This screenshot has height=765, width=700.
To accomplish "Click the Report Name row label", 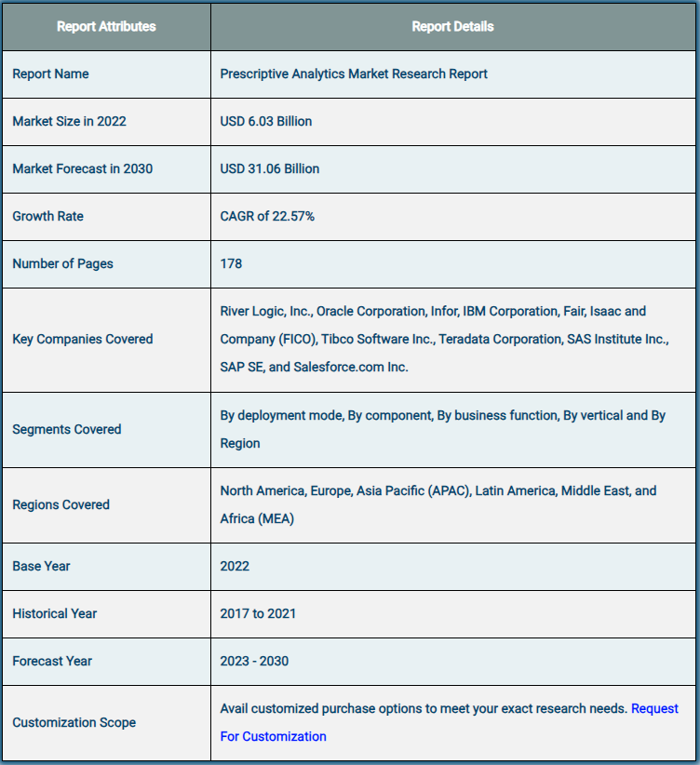I will pos(51,74).
